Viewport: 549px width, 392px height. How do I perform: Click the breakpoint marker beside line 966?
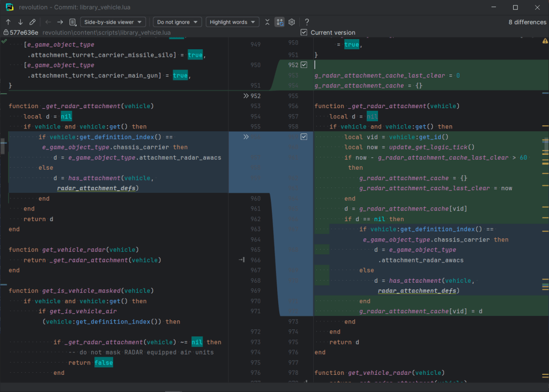click(242, 260)
